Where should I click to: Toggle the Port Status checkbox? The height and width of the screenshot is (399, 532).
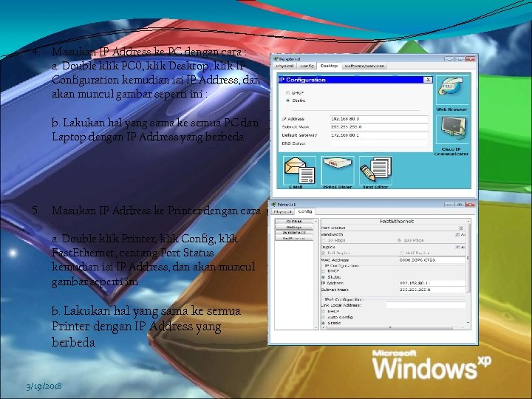(x=461, y=228)
